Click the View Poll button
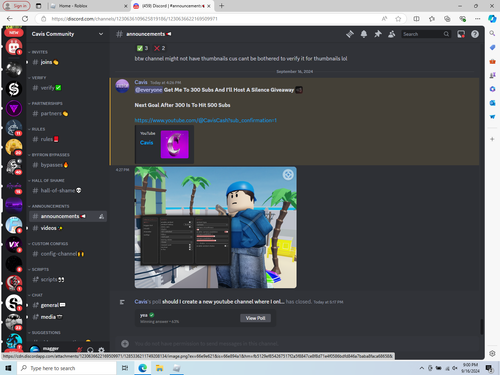The width and height of the screenshot is (500, 375). (256, 318)
